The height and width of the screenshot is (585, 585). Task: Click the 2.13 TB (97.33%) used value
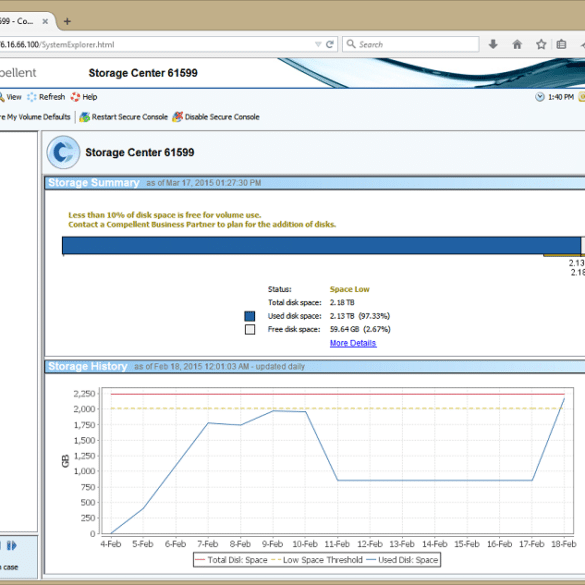[360, 316]
